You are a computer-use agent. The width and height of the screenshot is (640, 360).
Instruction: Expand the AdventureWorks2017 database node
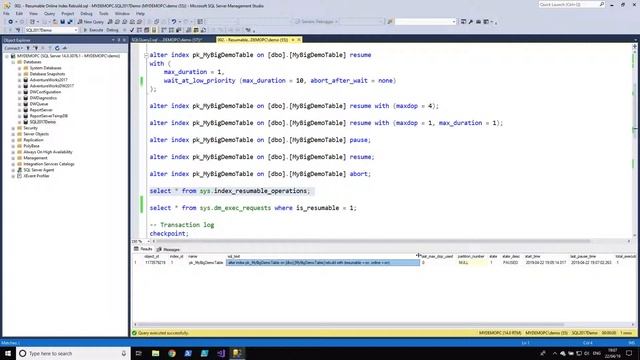pyautogui.click(x=19, y=80)
